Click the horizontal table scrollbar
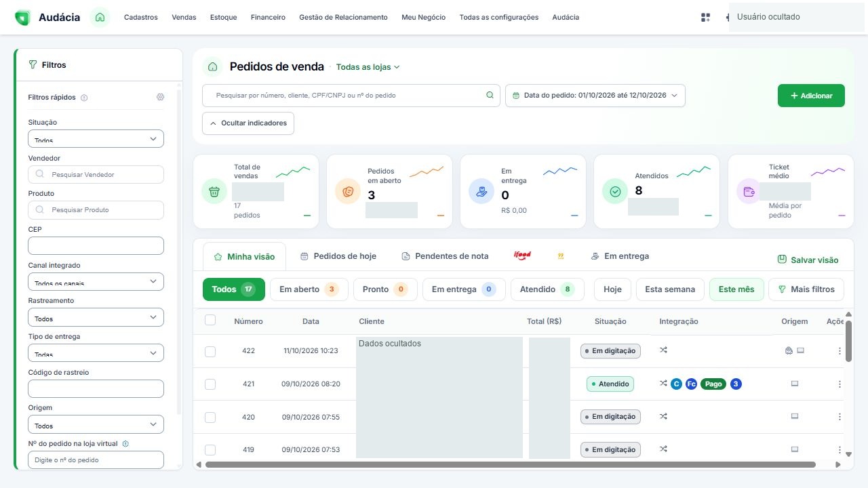Screen dimensions: 868x488 510,465
